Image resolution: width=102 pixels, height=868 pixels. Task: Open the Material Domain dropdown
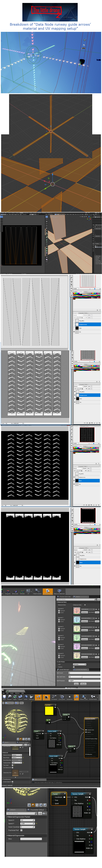(x=17, y=755)
